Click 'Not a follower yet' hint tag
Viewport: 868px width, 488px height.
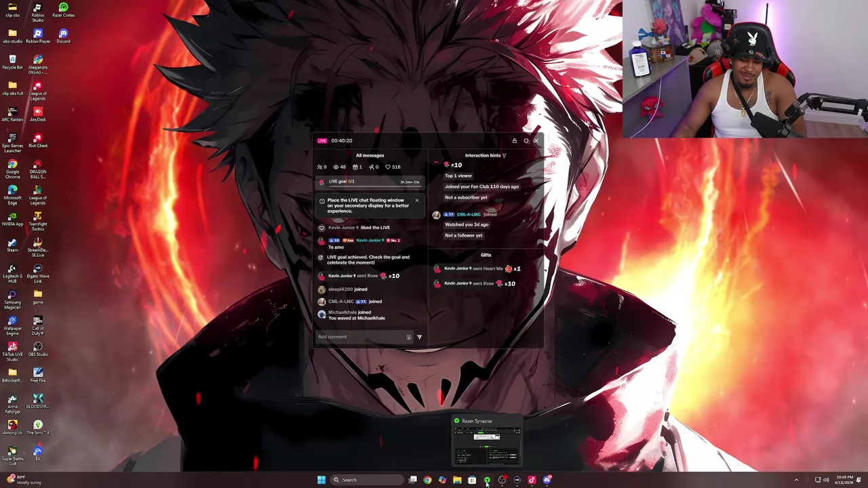(x=464, y=235)
